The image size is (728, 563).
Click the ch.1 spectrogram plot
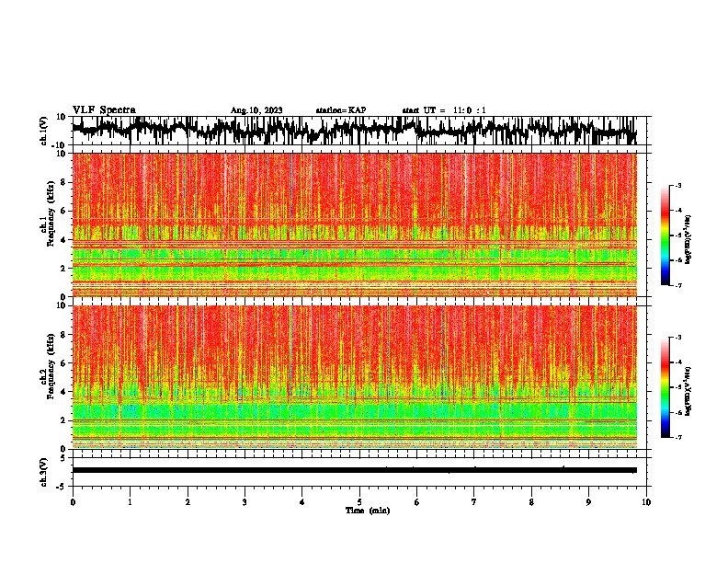[x=355, y=224]
